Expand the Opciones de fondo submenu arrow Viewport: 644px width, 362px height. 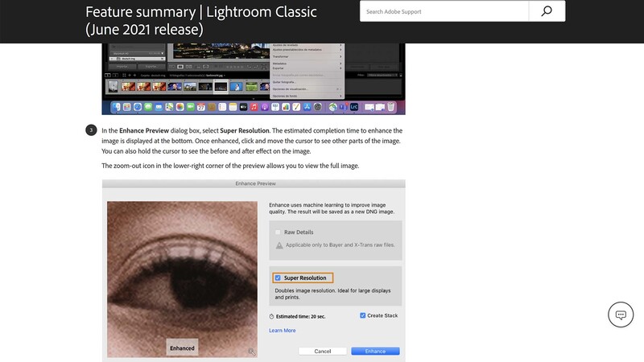(x=341, y=96)
